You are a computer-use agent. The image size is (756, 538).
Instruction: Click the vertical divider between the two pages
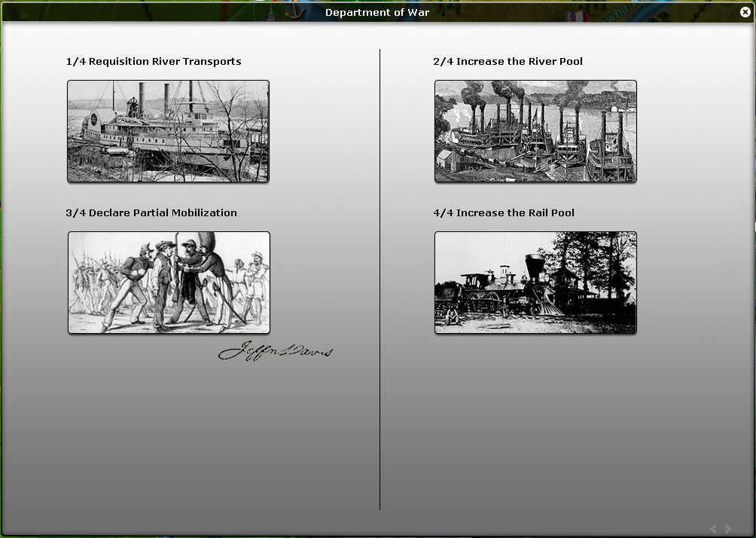pyautogui.click(x=380, y=279)
